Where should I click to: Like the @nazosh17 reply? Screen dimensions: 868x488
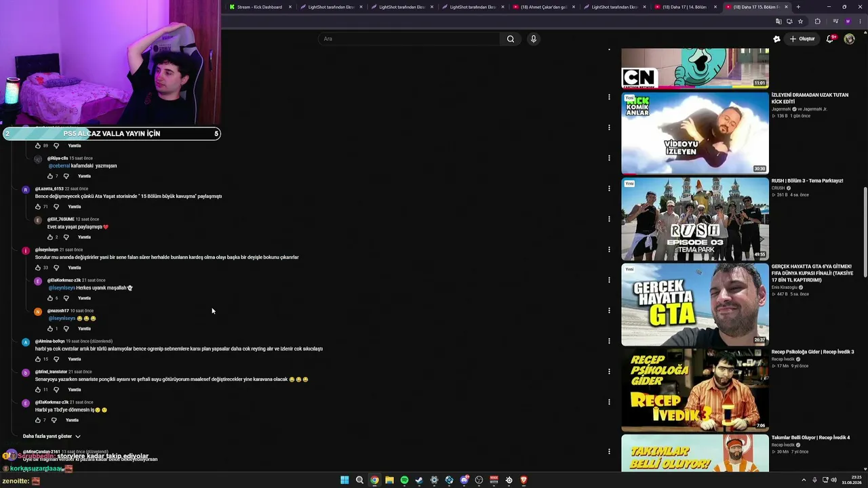pyautogui.click(x=50, y=329)
